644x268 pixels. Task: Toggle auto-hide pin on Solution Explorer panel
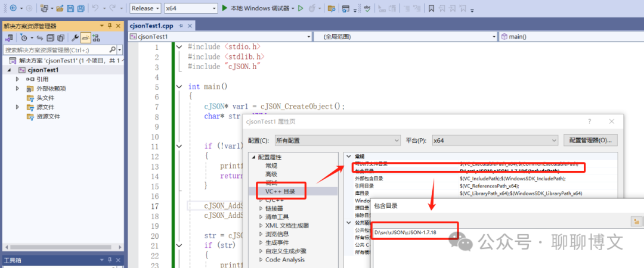[x=110, y=26]
